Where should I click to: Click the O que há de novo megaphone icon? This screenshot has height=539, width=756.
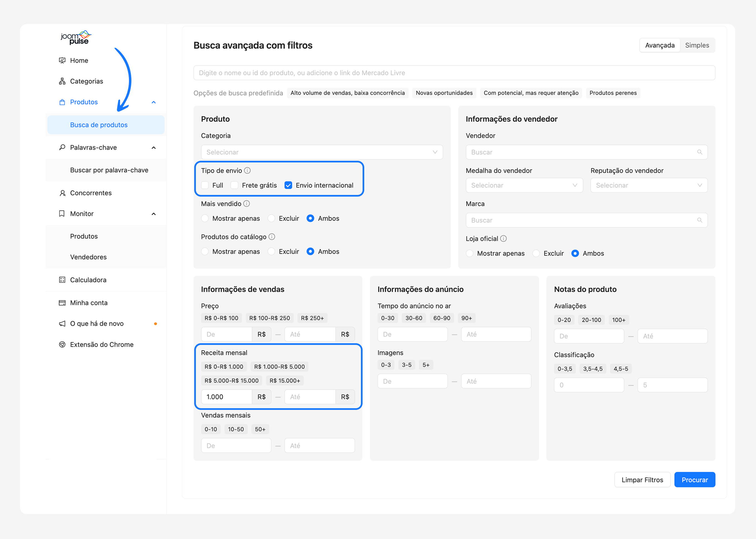[x=62, y=324]
